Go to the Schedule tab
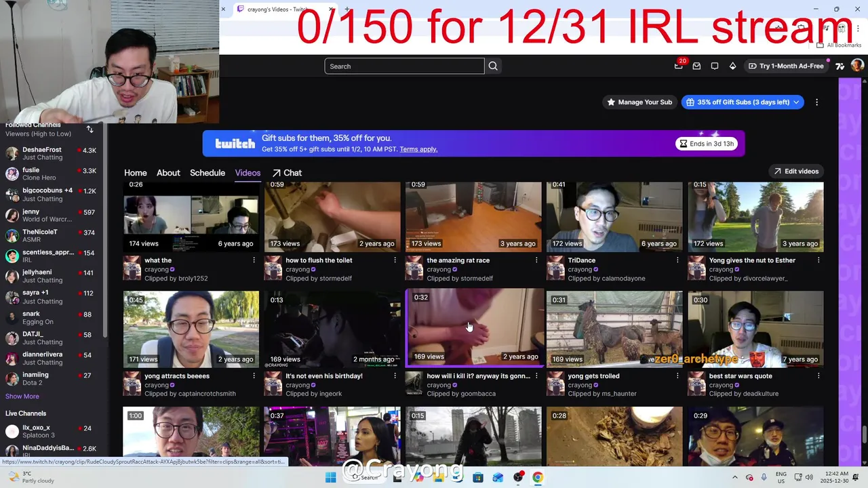Screen dimensions: 868x488 tap(208, 173)
